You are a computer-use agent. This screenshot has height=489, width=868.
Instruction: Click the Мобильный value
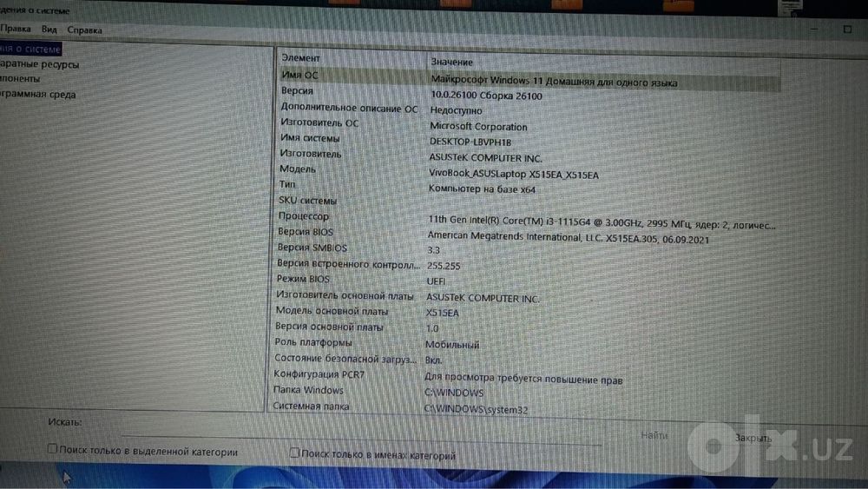coord(452,345)
